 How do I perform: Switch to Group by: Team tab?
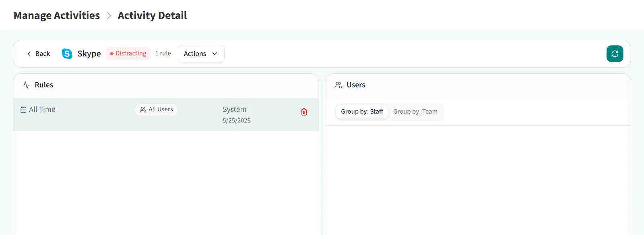pyautogui.click(x=415, y=112)
